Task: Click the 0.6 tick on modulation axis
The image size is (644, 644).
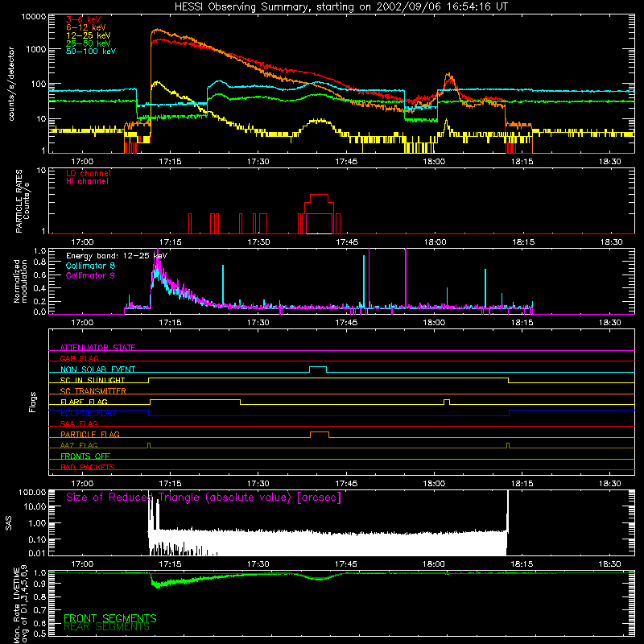Action: pyautogui.click(x=39, y=275)
